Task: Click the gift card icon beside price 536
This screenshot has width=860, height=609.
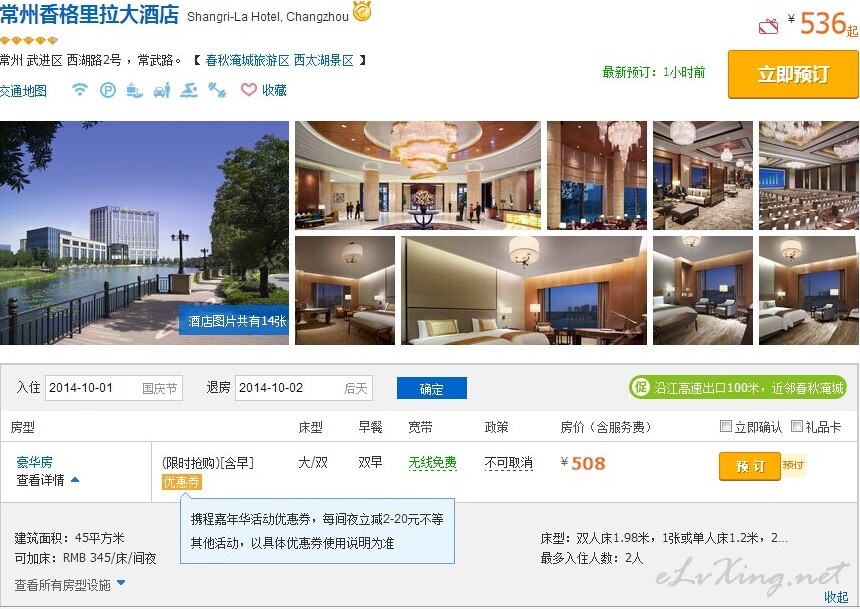Action: pos(768,26)
